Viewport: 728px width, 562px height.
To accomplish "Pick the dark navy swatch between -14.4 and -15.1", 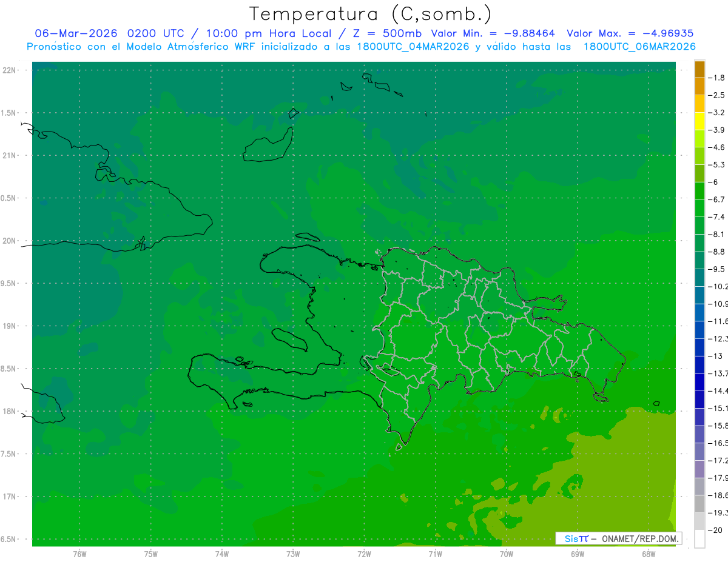I will (699, 400).
